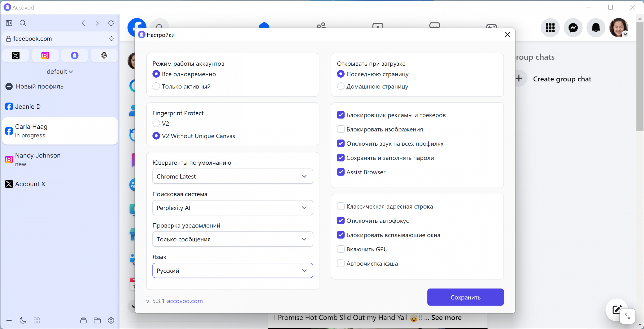644x329 pixels.
Task: Select the Только активный radio option
Action: click(156, 86)
